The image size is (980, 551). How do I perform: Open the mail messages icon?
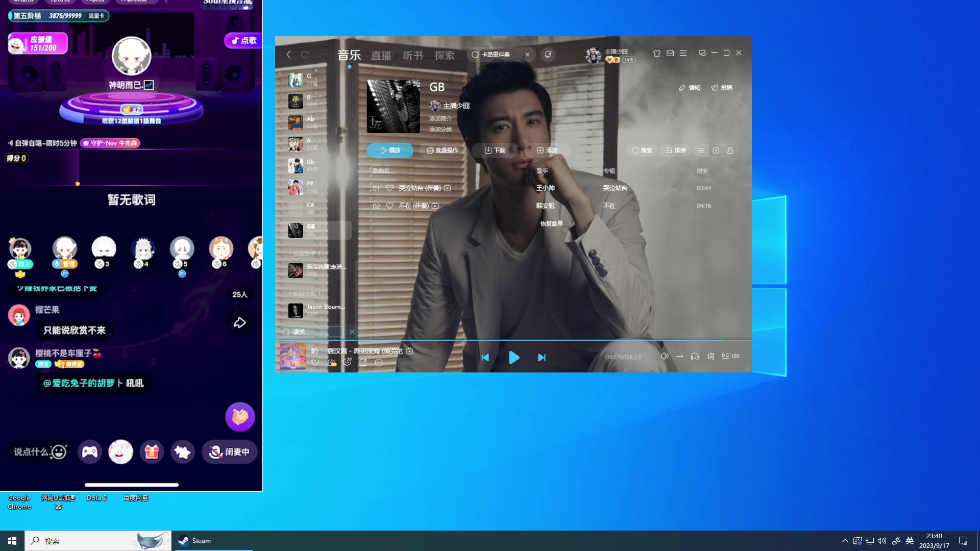pyautogui.click(x=670, y=53)
